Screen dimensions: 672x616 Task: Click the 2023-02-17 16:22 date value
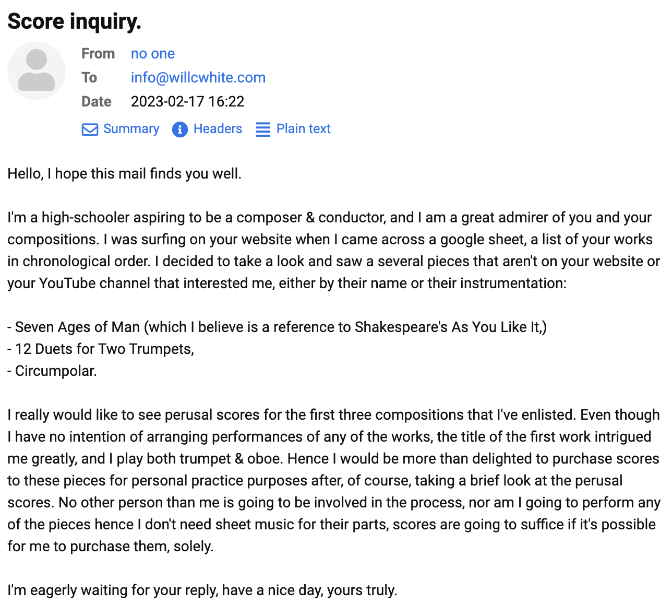(188, 102)
